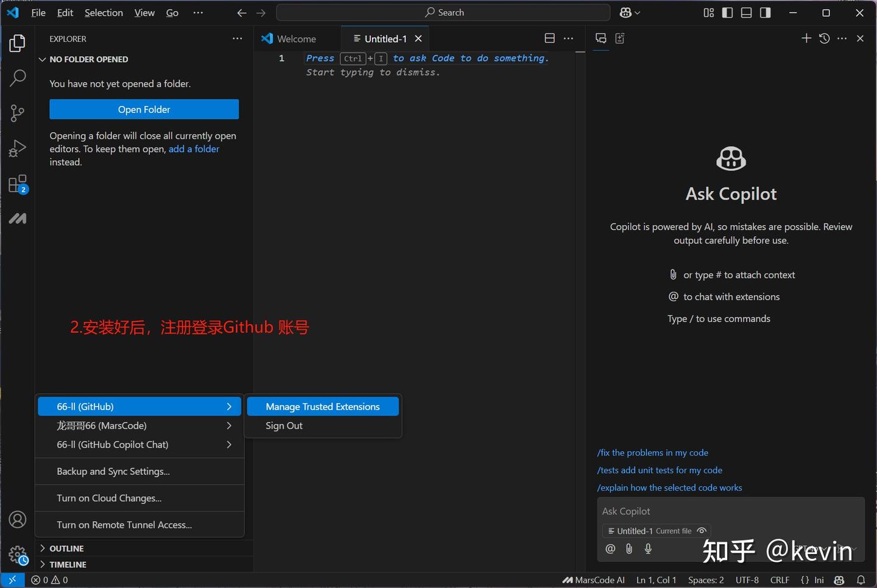Screen dimensions: 877x588
Task: Open MarsCode AI from the Activity Bar
Action: [17, 218]
